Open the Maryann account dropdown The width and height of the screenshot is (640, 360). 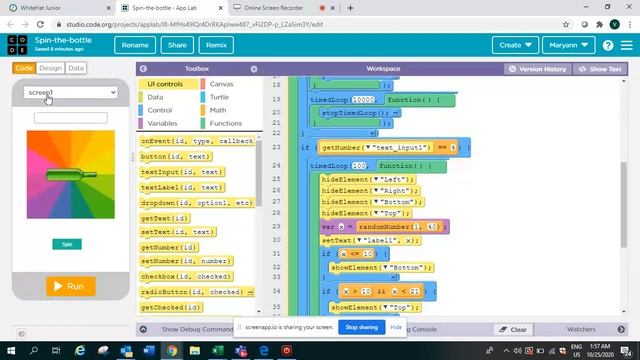[568, 45]
